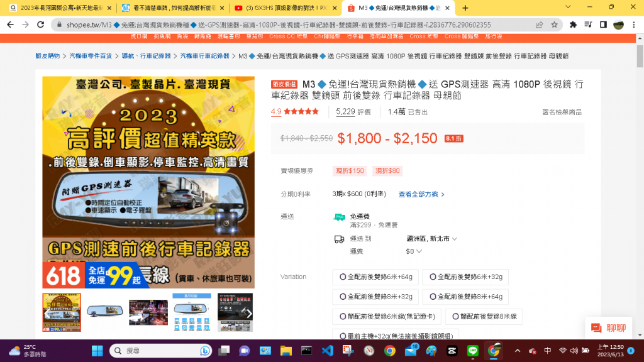644x362 pixels.
Task: Close the 看不清楚車牌 tab
Action: 222,8
